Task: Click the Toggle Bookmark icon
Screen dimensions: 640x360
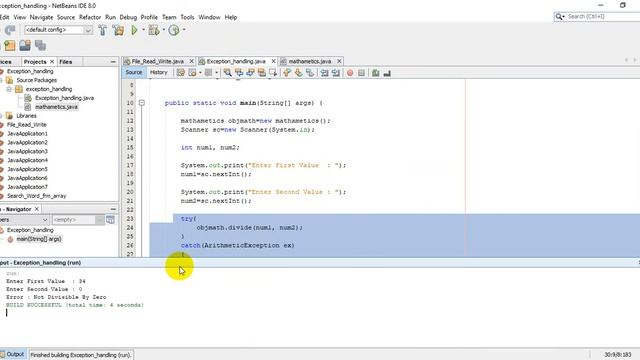Action: (310, 73)
